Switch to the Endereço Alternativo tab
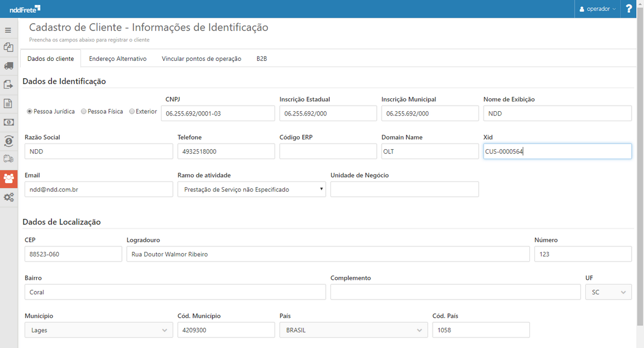The height and width of the screenshot is (348, 644). (117, 58)
